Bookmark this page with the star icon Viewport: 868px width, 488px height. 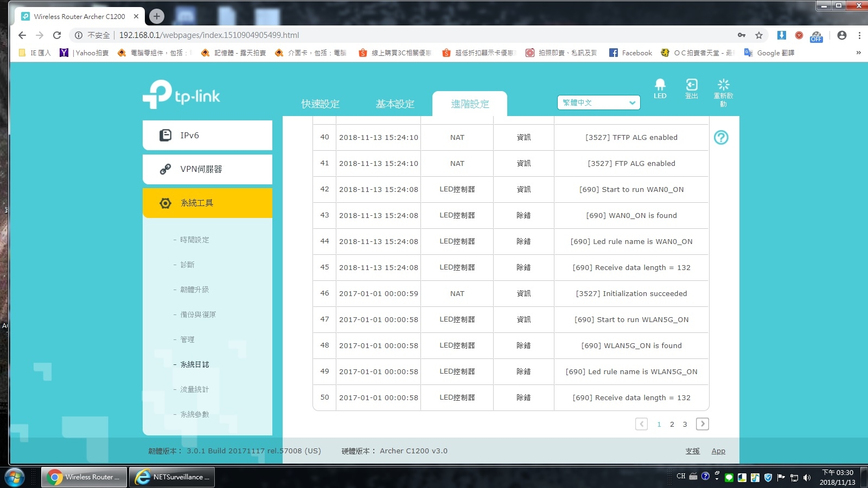pyautogui.click(x=759, y=35)
